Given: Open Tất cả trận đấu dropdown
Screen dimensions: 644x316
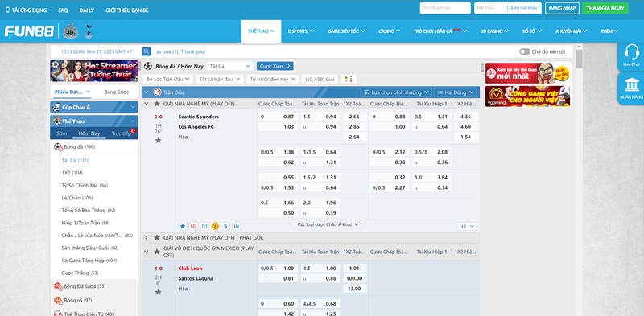Looking at the screenshot, I should [x=219, y=79].
